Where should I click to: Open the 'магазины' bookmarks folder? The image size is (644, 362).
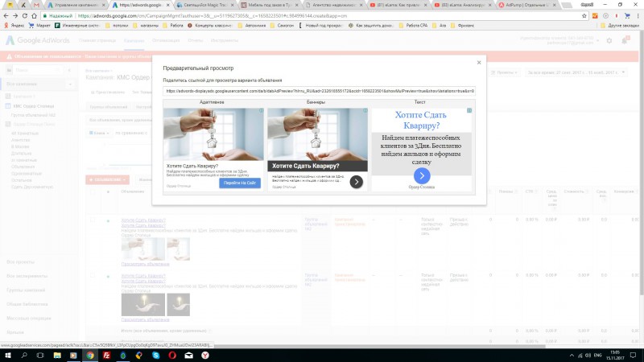[146, 26]
